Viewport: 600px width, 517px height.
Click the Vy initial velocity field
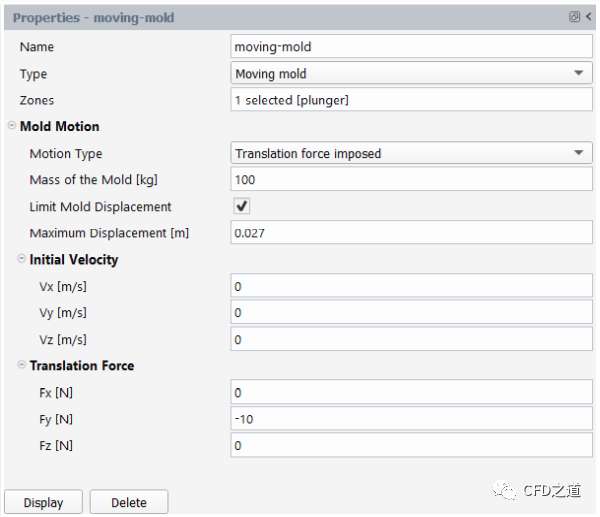coord(411,313)
